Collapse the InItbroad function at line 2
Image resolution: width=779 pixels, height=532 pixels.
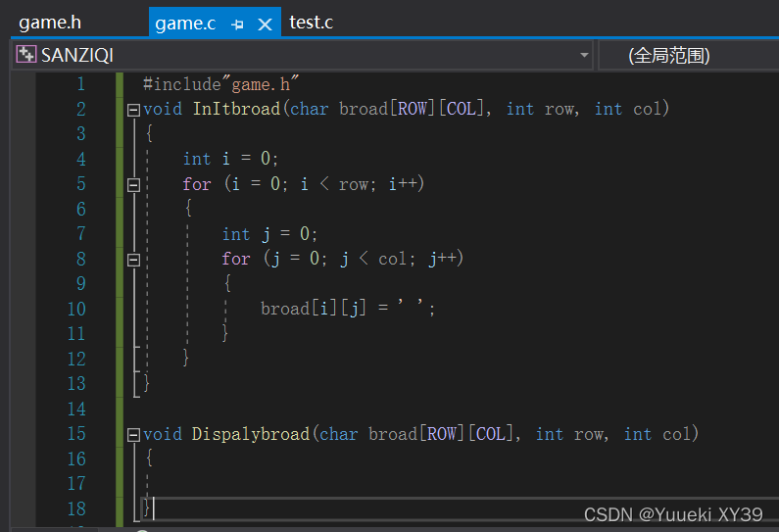(133, 110)
